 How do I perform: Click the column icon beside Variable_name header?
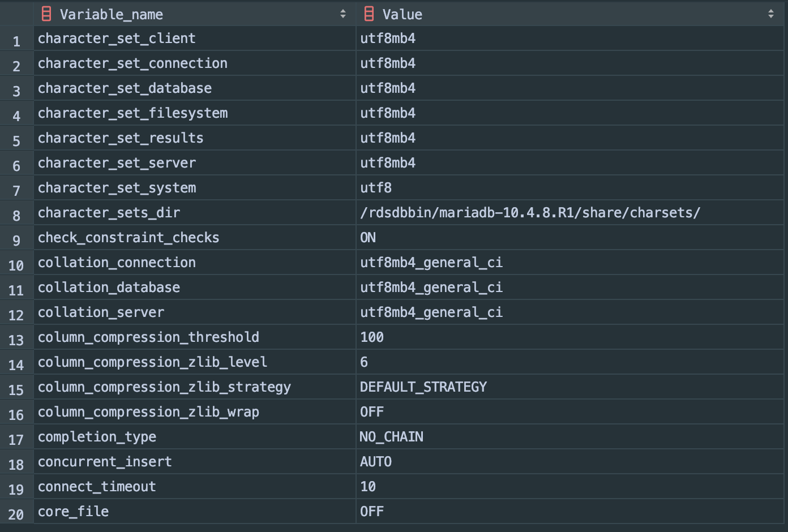point(46,14)
